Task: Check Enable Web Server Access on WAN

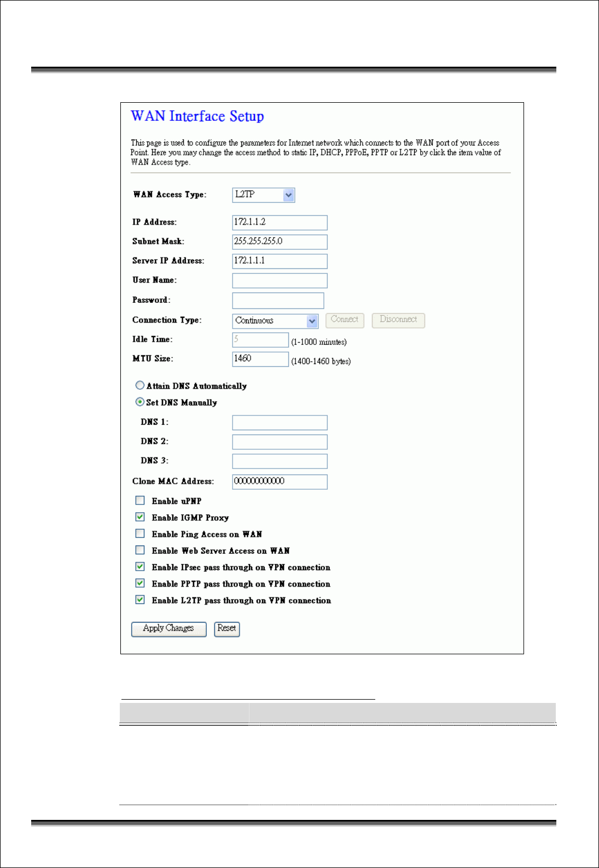Action: [x=140, y=550]
